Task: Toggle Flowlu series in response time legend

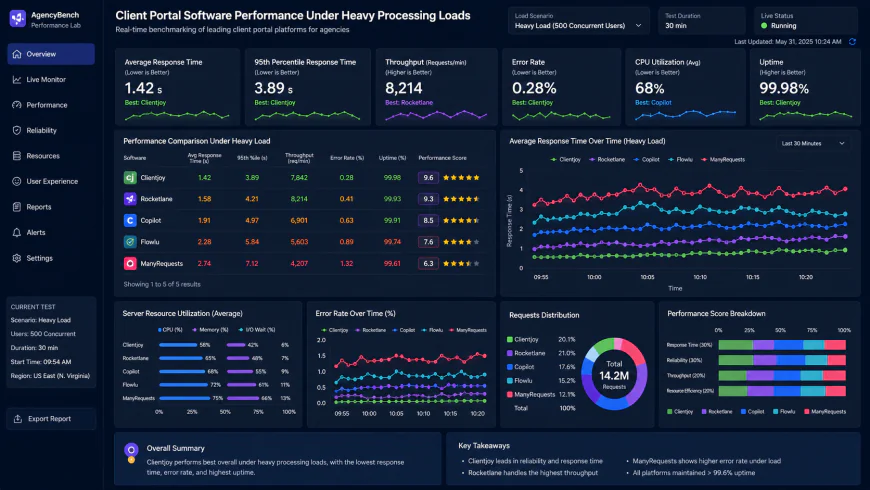Action: 680,159
